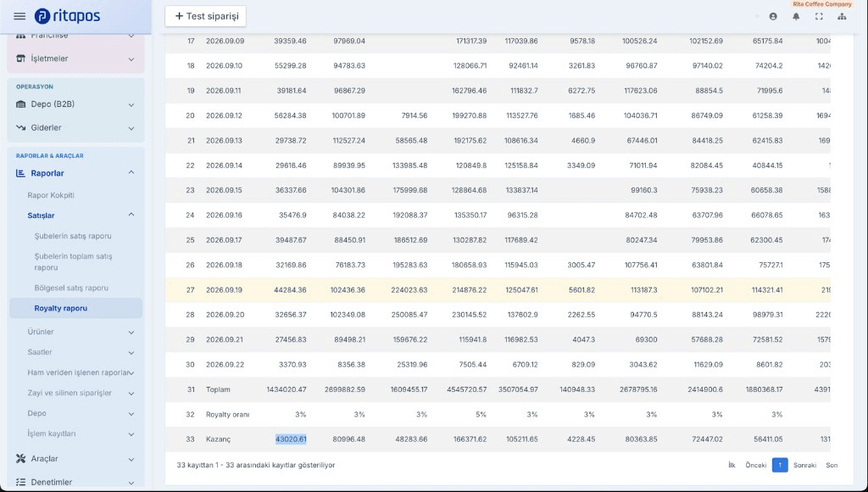Collapse the Raporlar section chevron
Viewport: 868px width, 492px height.
pos(131,173)
